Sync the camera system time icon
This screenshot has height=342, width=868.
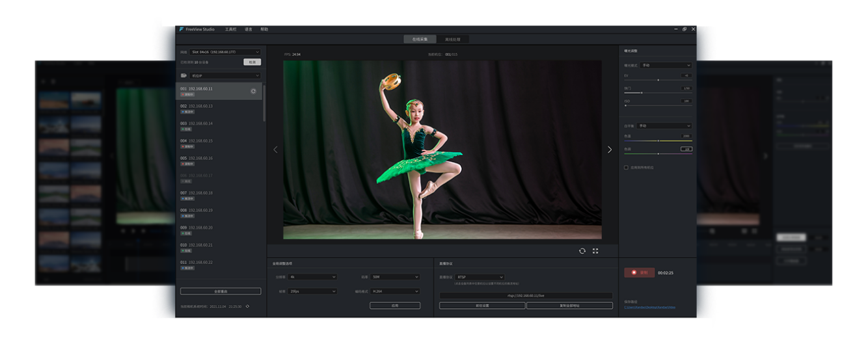tap(247, 306)
